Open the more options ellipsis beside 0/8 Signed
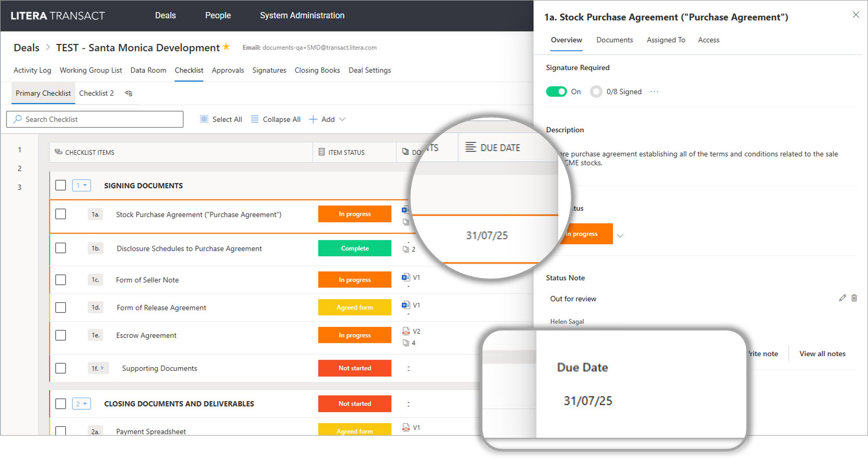868x459 pixels. pyautogui.click(x=654, y=92)
